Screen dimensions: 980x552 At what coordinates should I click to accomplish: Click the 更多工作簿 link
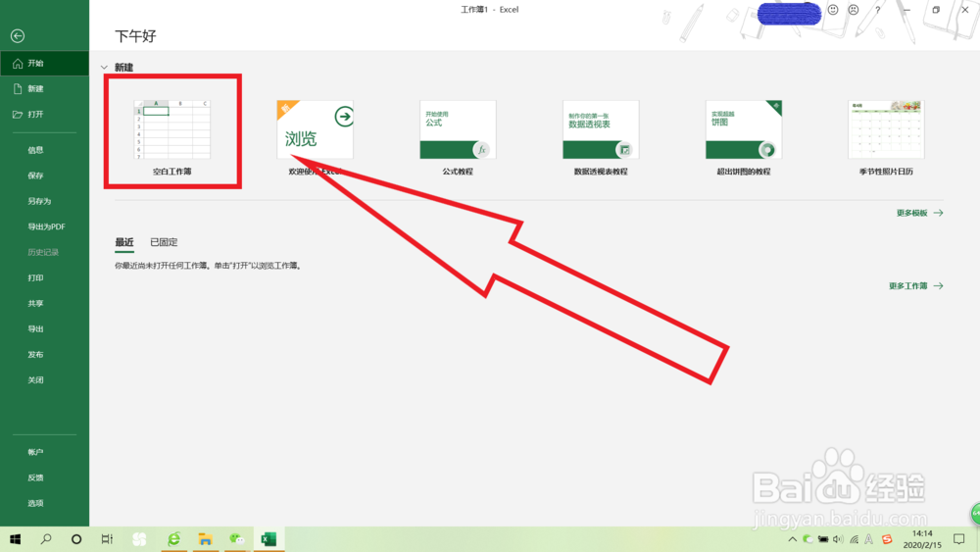coord(915,286)
